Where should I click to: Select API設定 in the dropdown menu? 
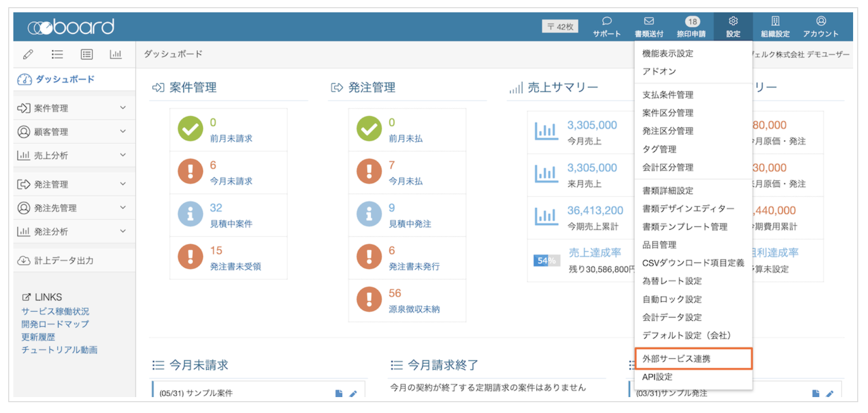click(657, 377)
